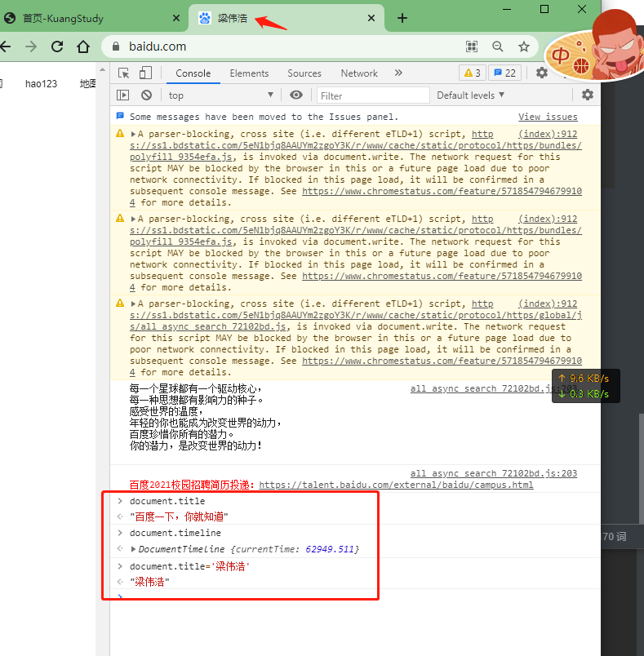Viewport: 644px width, 656px height.
Task: Click the blue issues message icon
Action: (120, 116)
